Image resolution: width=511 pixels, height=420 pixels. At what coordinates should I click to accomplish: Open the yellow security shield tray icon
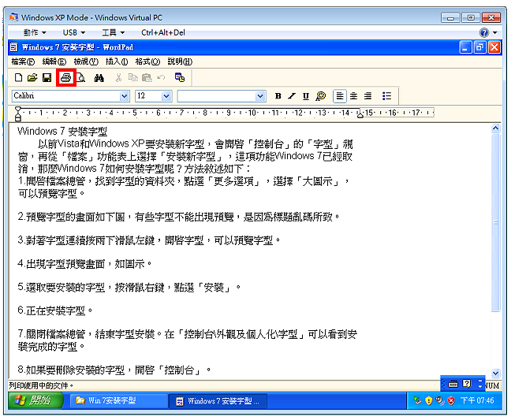pos(429,401)
